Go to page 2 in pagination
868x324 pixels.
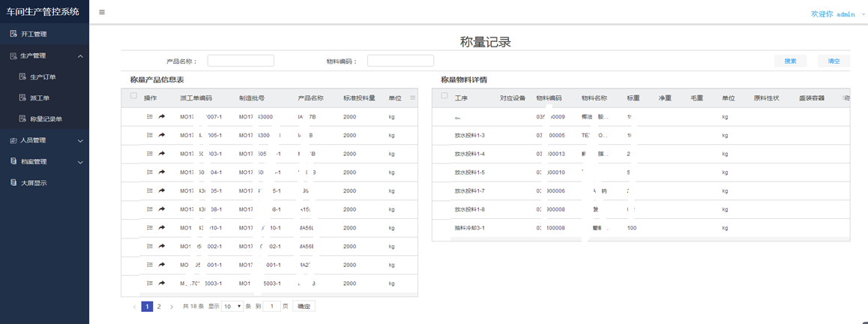coord(159,306)
